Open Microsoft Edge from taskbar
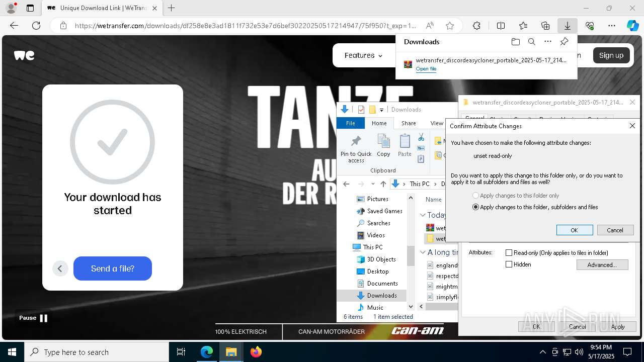The image size is (644, 362). (x=207, y=352)
